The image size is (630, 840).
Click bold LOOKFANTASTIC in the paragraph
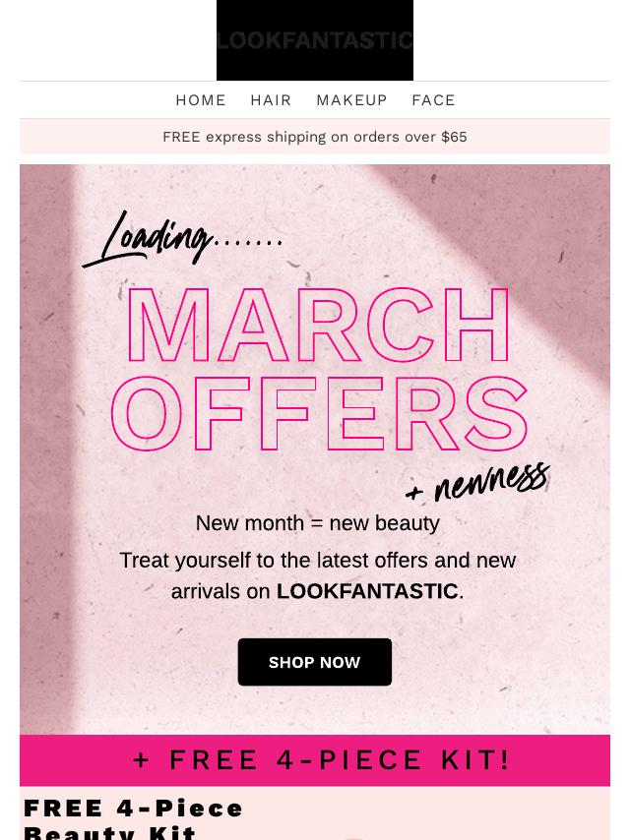click(x=367, y=591)
